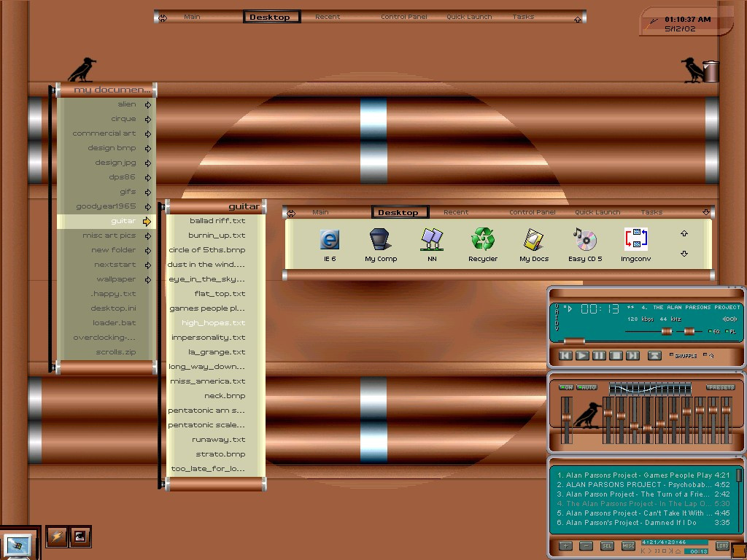Open the equalizer PRESETS dropdown
747x560 pixels.
720,387
